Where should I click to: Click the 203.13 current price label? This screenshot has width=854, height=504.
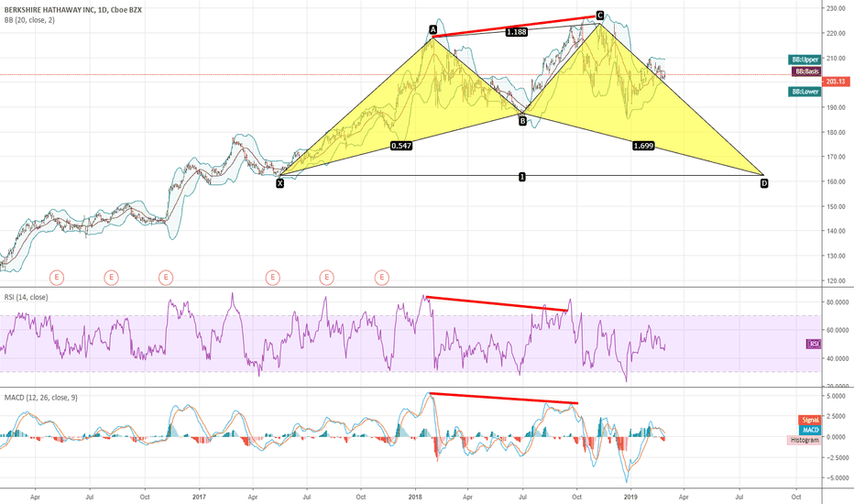click(836, 82)
